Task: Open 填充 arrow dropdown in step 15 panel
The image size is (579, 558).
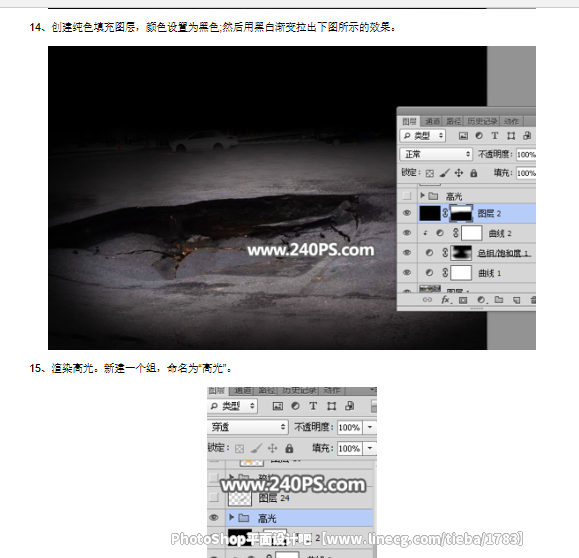Action: (x=370, y=449)
